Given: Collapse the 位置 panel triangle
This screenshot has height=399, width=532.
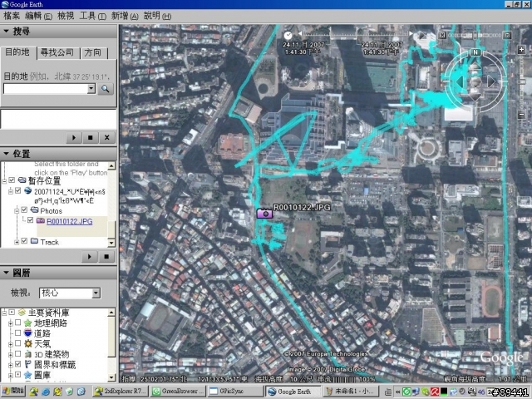Looking at the screenshot, I should click(6, 154).
